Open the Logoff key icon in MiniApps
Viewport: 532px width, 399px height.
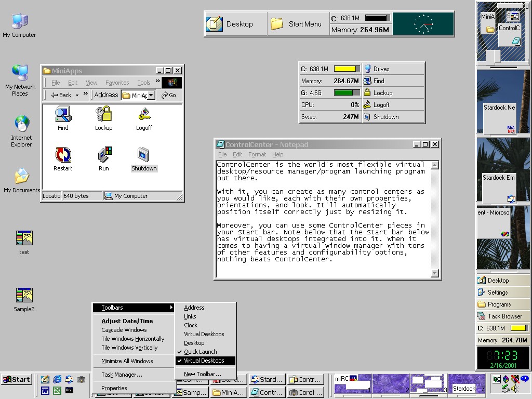[x=144, y=118]
